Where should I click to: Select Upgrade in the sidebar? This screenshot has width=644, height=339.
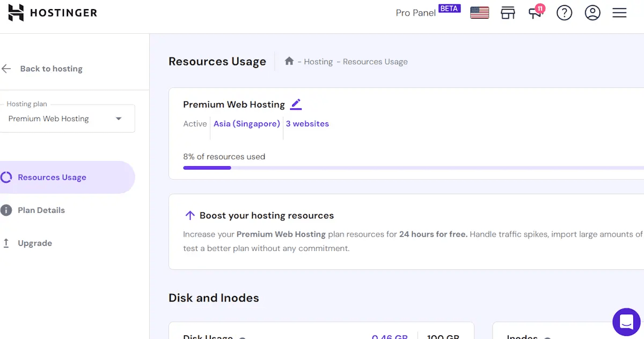34,242
